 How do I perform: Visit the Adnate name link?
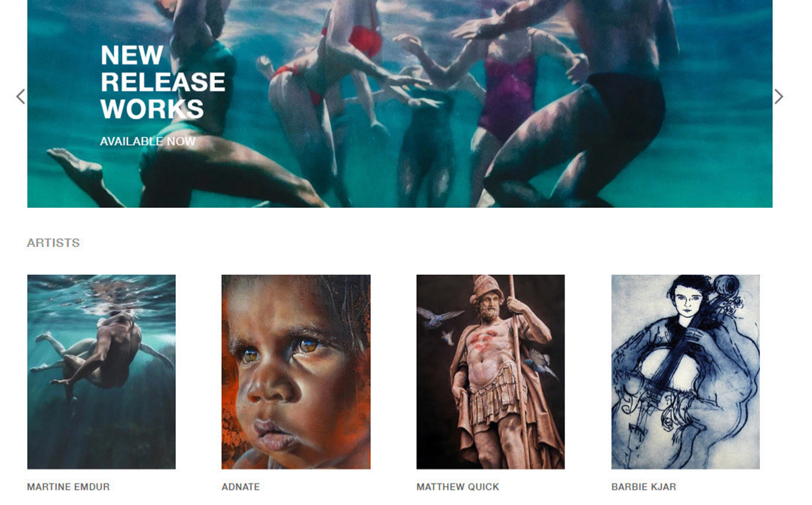coord(241,487)
